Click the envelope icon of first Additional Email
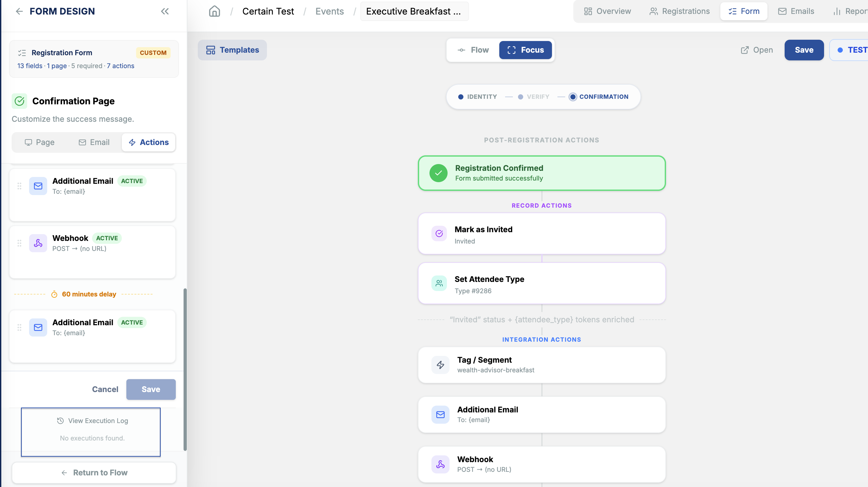The image size is (868, 487). [38, 186]
